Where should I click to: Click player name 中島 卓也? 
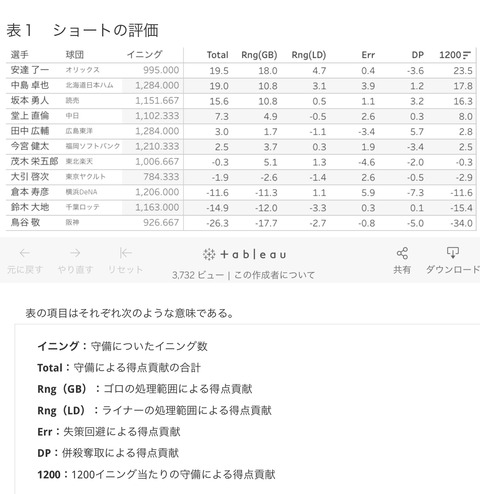30,85
